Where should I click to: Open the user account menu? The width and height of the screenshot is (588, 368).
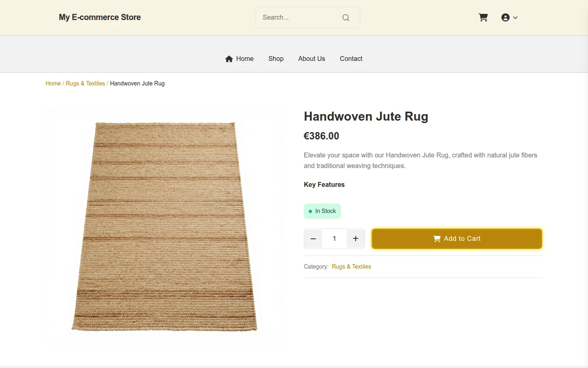509,18
